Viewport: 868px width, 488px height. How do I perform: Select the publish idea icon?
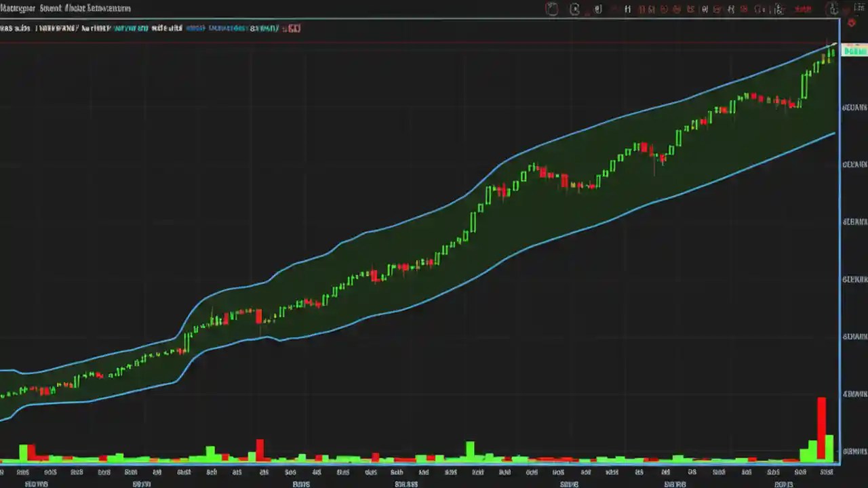coord(804,9)
